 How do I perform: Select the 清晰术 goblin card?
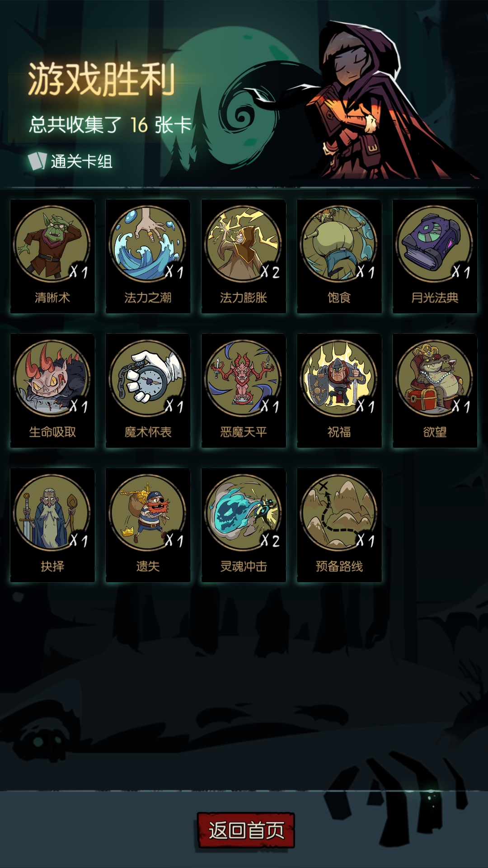[52, 256]
